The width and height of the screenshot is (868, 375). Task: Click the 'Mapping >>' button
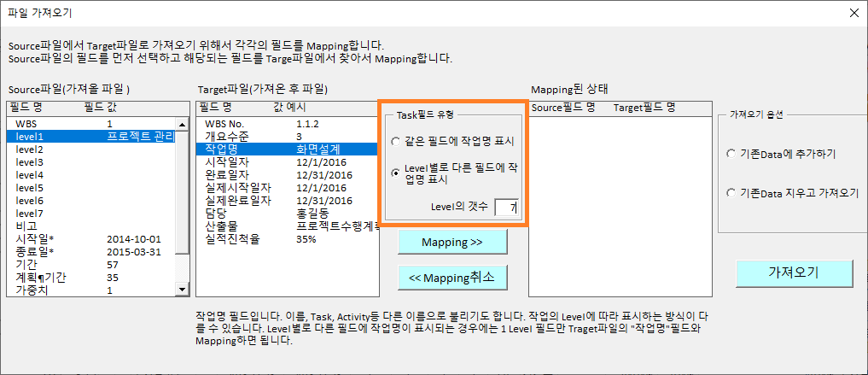(x=452, y=243)
